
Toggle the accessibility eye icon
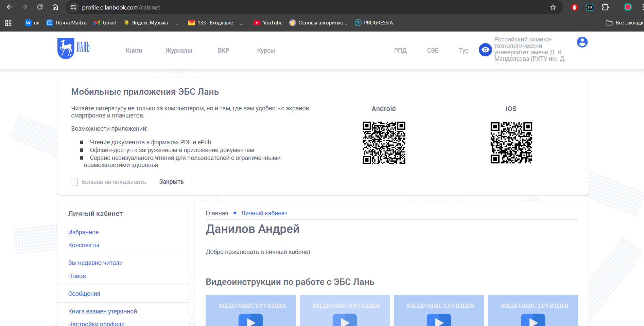pos(485,50)
